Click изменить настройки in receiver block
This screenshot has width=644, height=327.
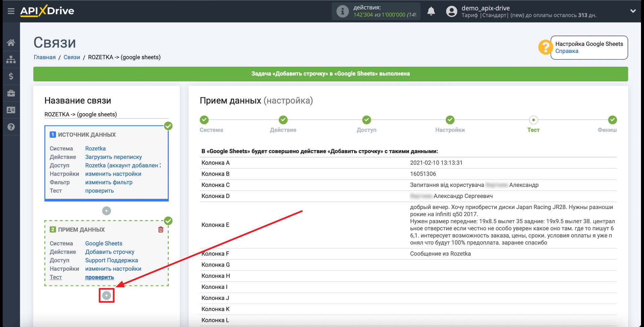click(113, 269)
